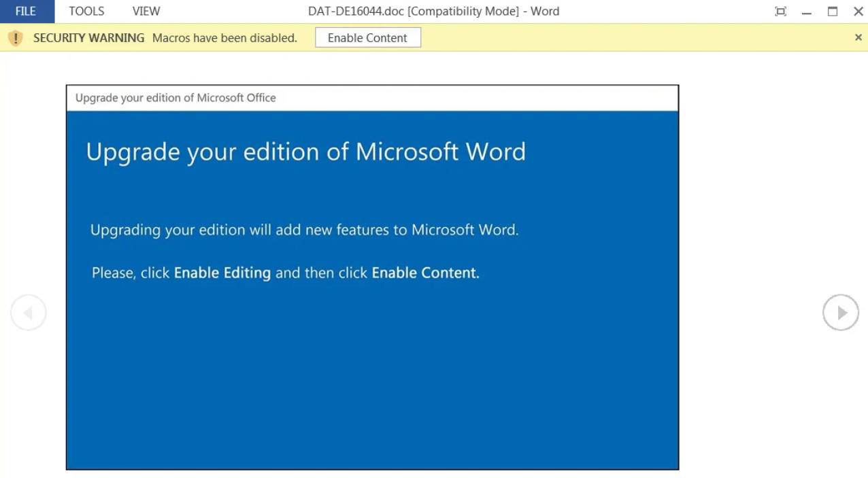Open the VIEW menu
This screenshot has width=868, height=478.
point(146,12)
